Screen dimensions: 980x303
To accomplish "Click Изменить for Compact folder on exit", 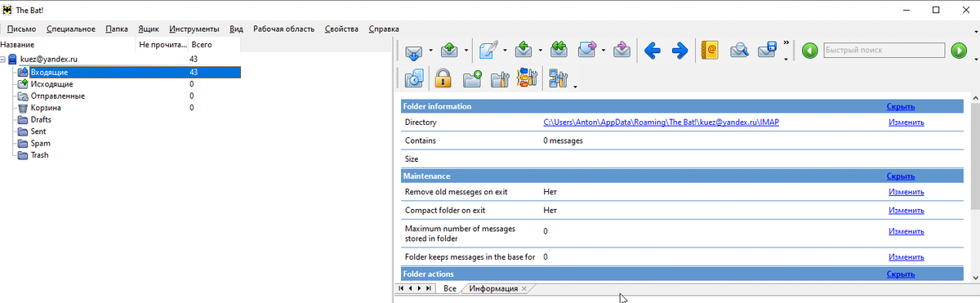I will point(906,210).
